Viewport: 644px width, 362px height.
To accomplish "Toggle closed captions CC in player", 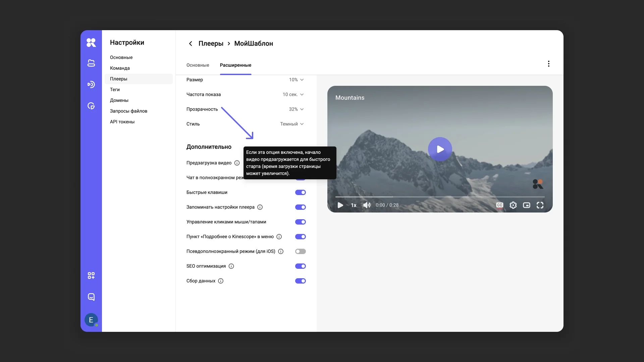I will point(499,205).
